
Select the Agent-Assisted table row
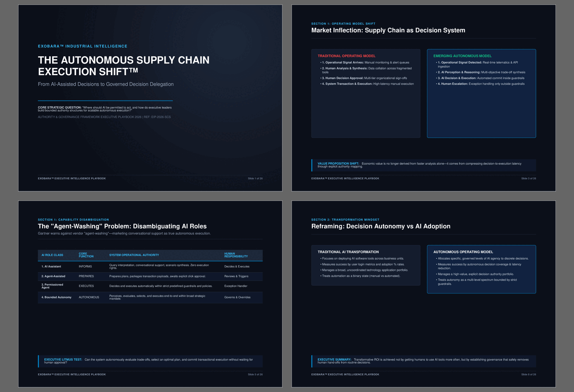[x=150, y=276]
